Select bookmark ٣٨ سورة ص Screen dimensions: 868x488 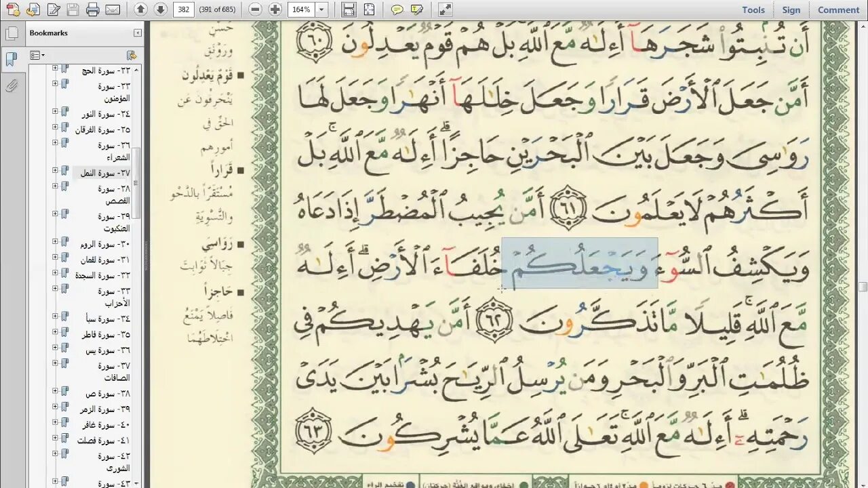(x=108, y=394)
